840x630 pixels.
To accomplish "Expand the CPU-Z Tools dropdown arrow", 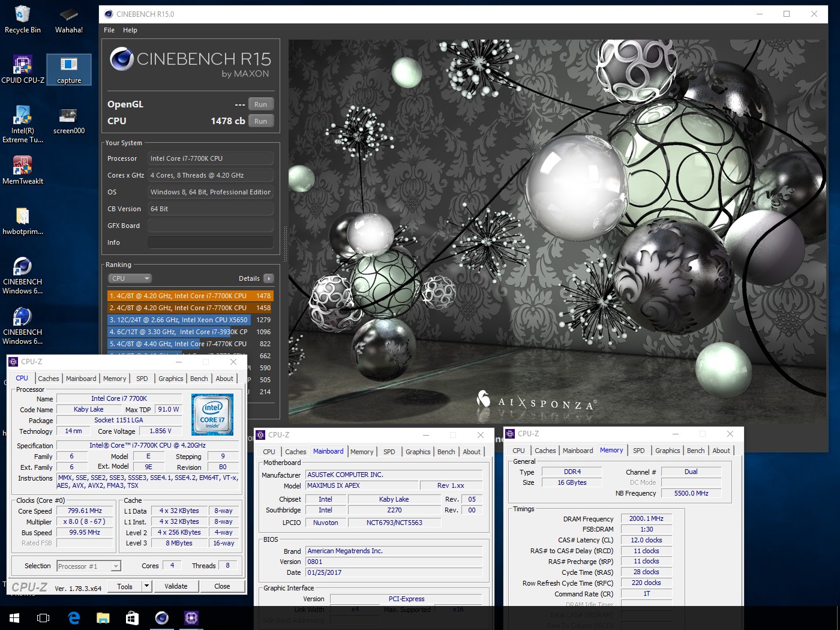I will [x=146, y=586].
